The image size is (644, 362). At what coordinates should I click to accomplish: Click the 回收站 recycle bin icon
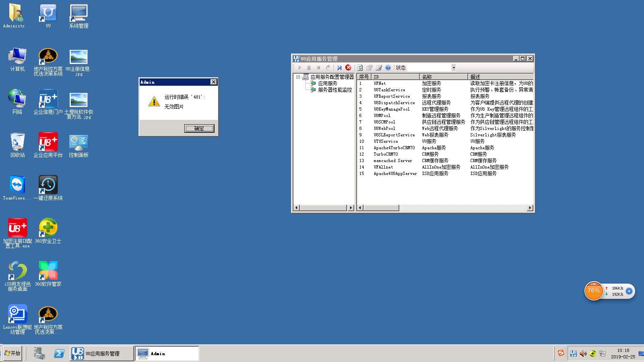point(17,145)
